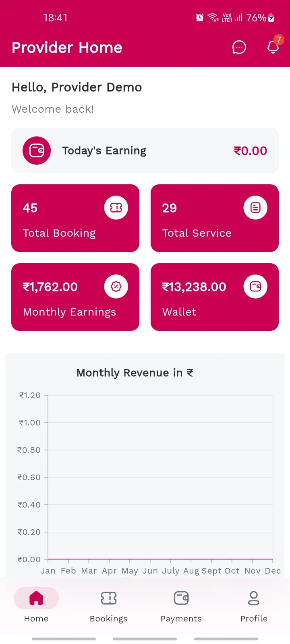Tap the Dec label on revenue chart
Screen dimensions: 290x644
273,571
